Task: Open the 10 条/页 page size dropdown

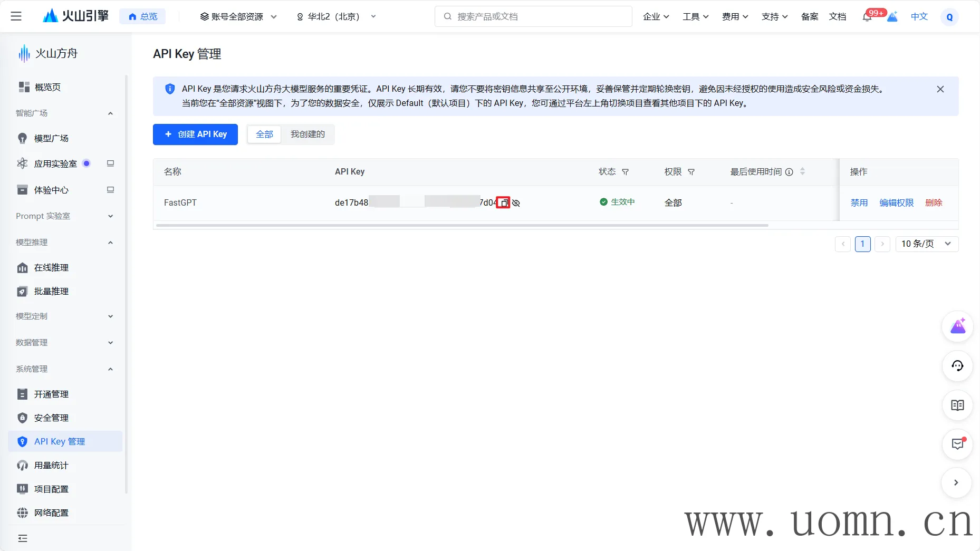Action: click(x=926, y=244)
